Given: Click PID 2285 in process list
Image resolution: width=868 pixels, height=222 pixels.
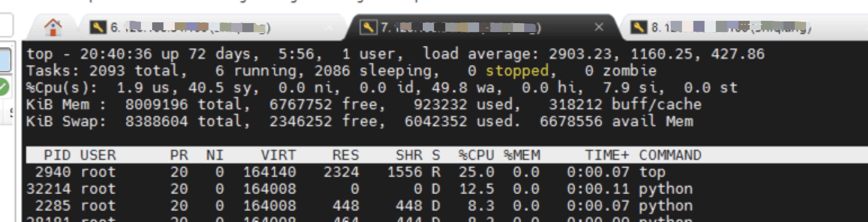Looking at the screenshot, I should 53,205.
